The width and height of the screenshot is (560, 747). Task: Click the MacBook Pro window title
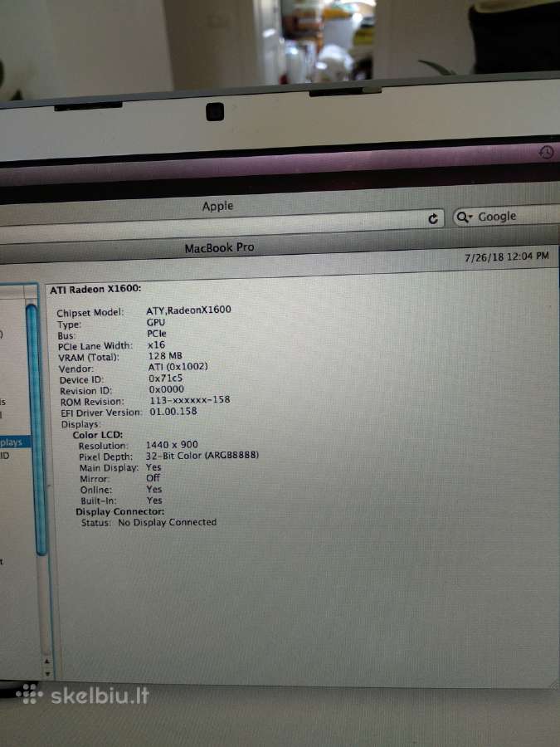click(x=219, y=247)
